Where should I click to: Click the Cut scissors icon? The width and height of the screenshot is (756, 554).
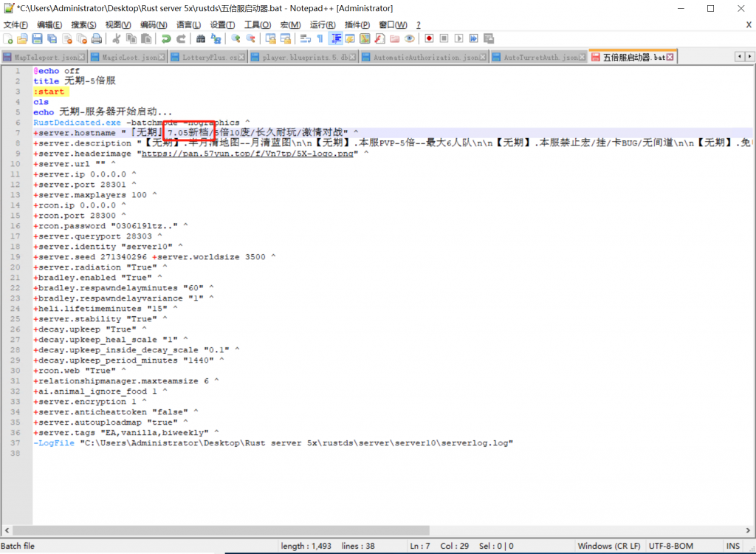point(116,38)
